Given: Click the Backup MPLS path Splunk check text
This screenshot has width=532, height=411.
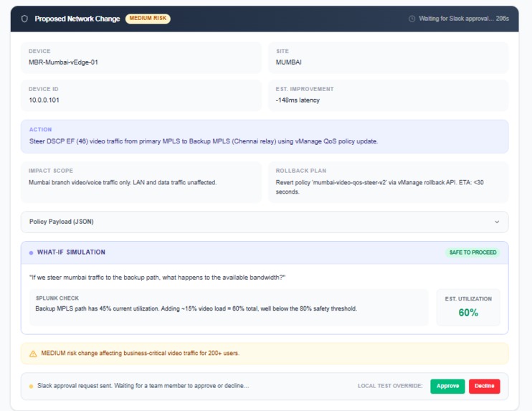Looking at the screenshot, I should click(196, 309).
